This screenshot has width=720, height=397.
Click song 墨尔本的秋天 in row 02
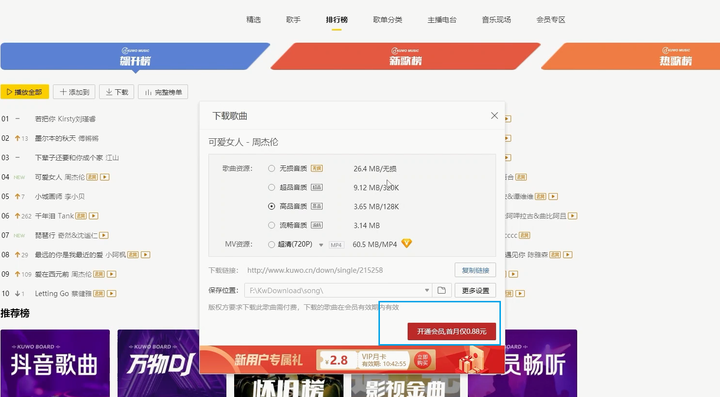tap(67, 138)
